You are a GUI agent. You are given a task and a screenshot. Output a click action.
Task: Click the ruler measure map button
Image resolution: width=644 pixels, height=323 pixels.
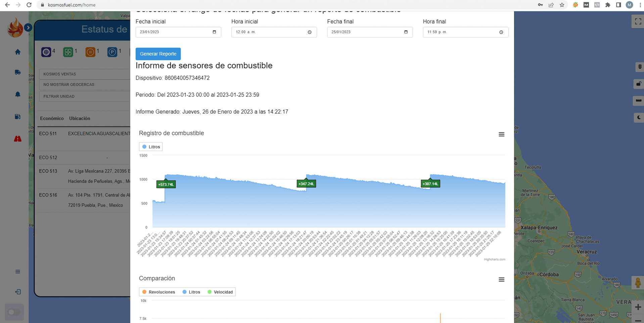[639, 100]
